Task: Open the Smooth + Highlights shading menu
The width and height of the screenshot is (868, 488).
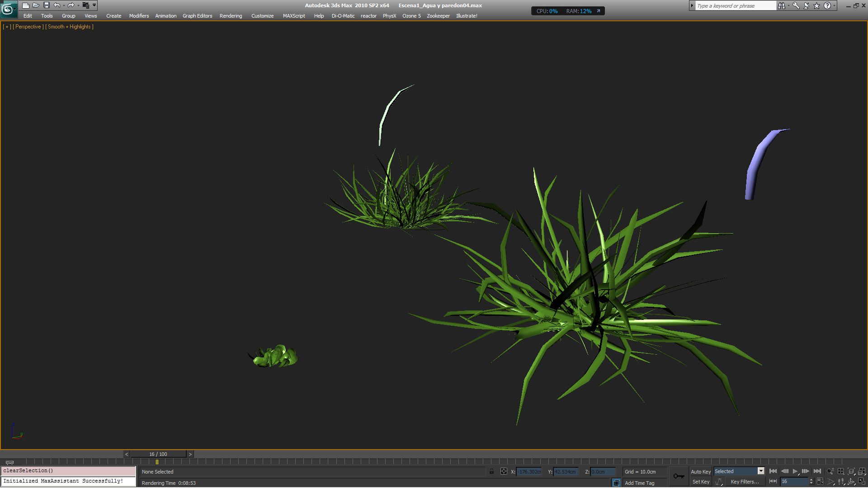Action: point(70,27)
